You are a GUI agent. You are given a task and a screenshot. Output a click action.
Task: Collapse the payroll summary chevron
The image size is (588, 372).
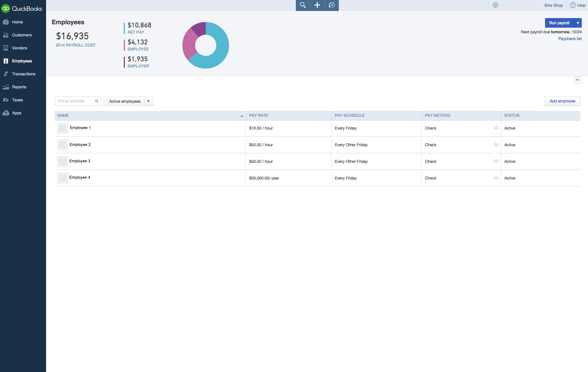[x=577, y=80]
